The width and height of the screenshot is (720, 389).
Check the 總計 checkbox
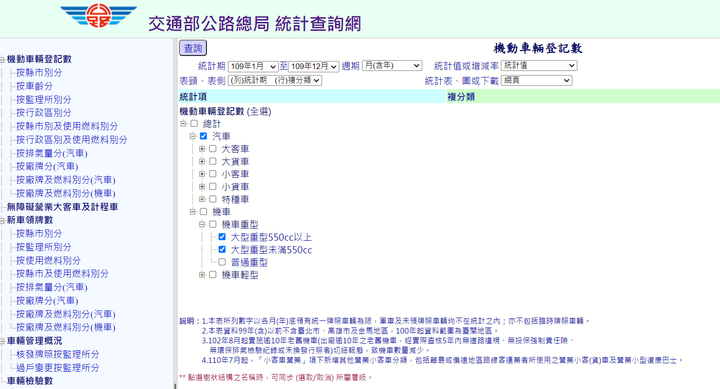pos(194,124)
